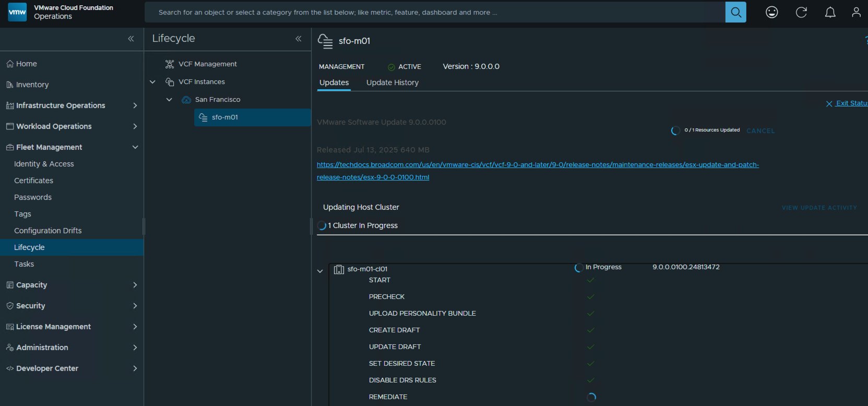The width and height of the screenshot is (868, 406).
Task: Select Lifecycle in Fleet Management
Action: tap(72, 247)
